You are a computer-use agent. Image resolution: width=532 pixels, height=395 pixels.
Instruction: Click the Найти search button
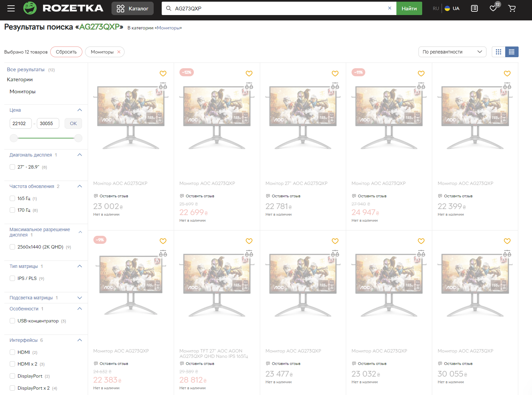click(x=409, y=8)
